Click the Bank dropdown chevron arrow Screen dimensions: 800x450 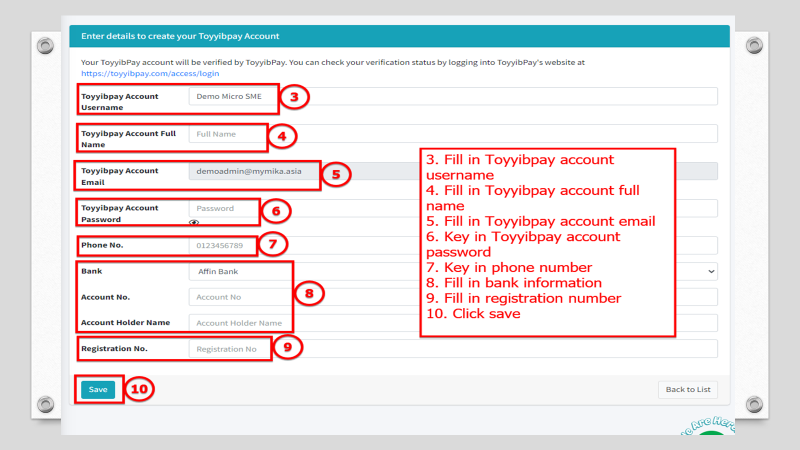point(711,271)
